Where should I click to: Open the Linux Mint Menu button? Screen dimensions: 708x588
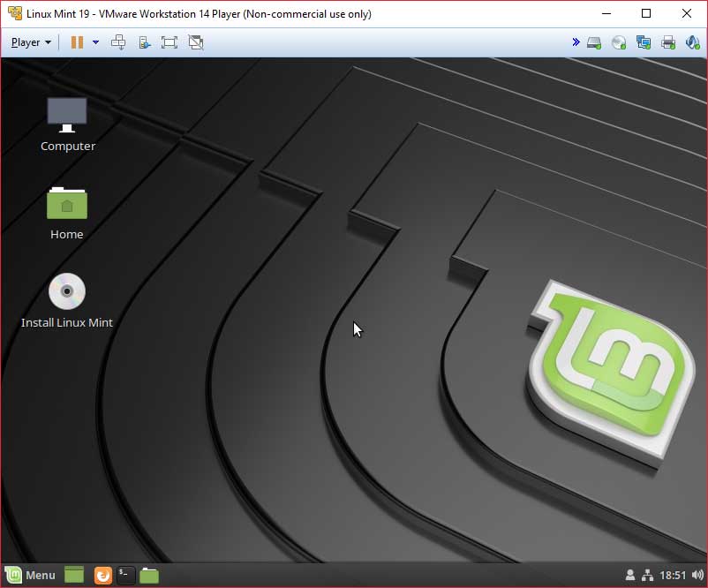pyautogui.click(x=30, y=575)
